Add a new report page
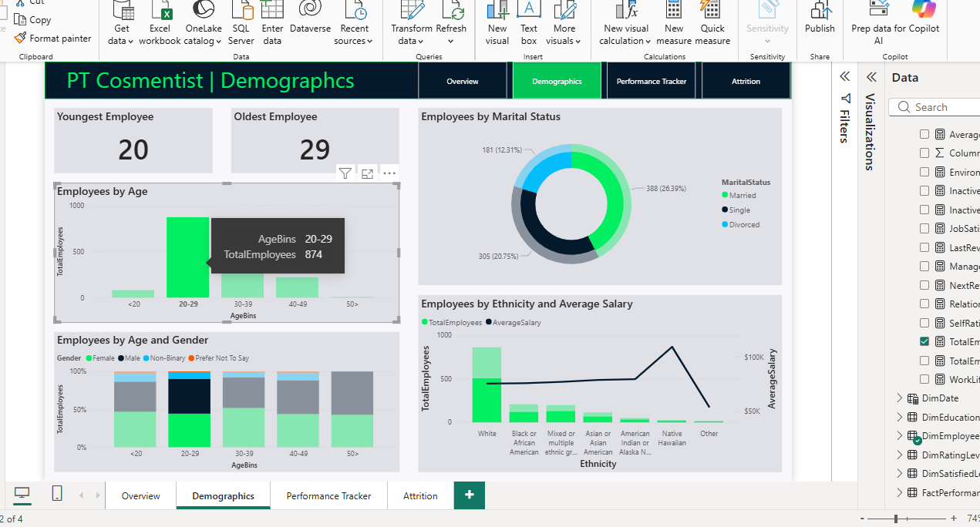Image resolution: width=980 pixels, height=527 pixels. (470, 495)
